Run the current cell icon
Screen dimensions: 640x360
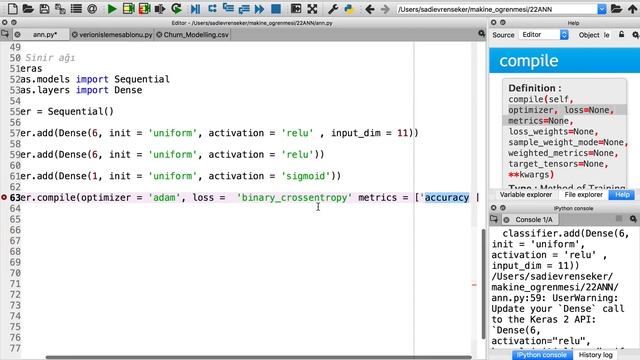[128, 9]
